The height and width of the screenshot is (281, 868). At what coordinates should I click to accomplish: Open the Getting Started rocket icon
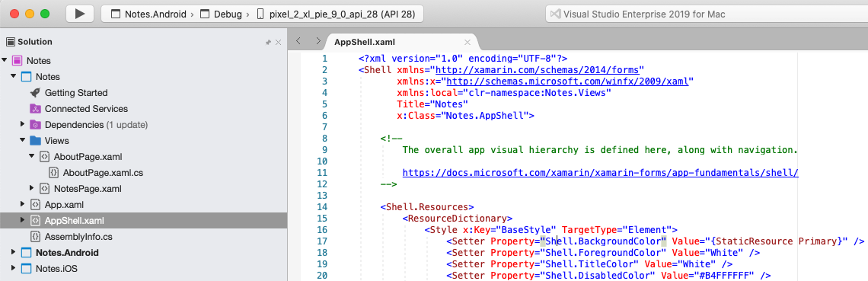(35, 92)
